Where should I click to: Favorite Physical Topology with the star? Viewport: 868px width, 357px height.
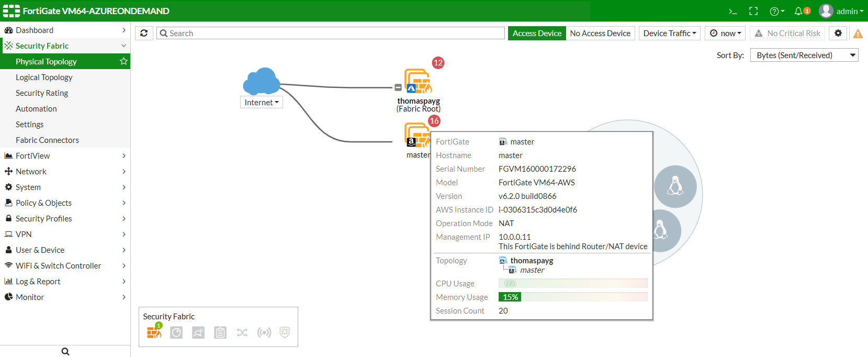123,61
